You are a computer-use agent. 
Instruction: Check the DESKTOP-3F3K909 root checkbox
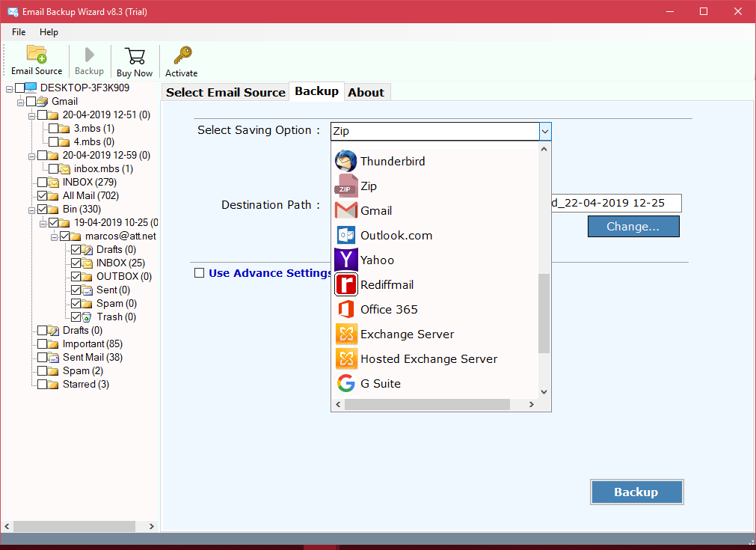click(19, 88)
